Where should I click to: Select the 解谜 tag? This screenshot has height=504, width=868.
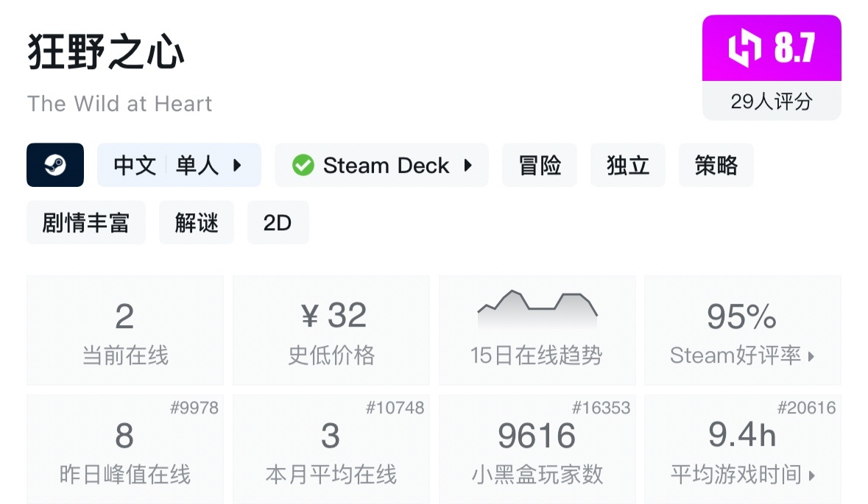tap(197, 223)
